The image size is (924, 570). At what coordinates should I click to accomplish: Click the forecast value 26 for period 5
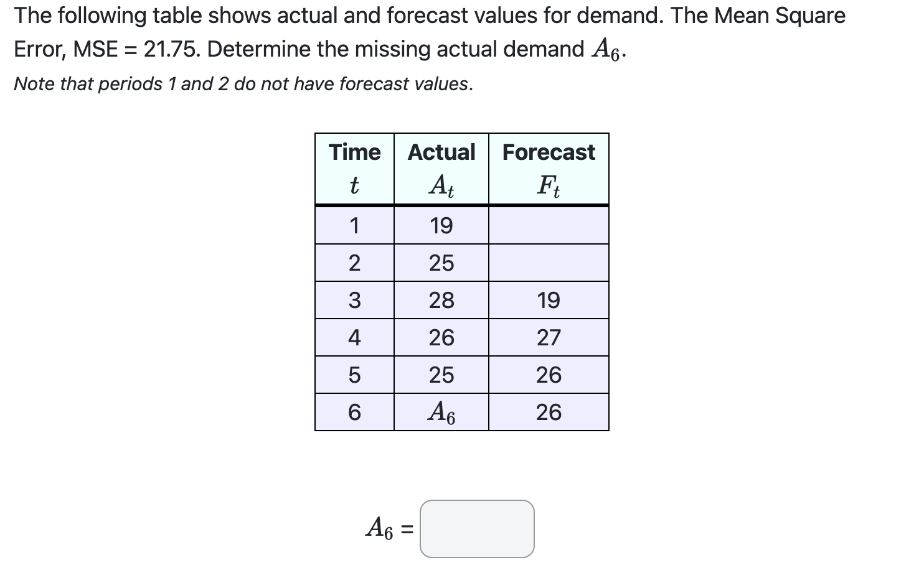pyautogui.click(x=549, y=375)
